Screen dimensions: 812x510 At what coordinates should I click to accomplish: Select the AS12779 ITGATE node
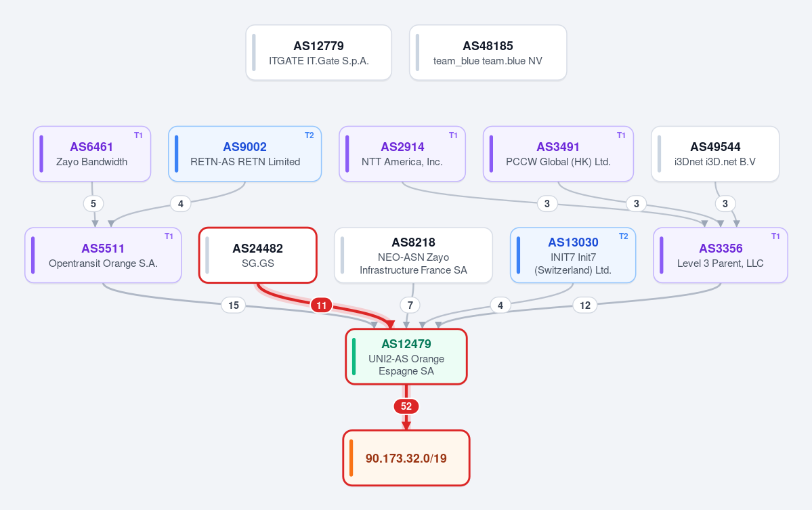click(x=318, y=53)
